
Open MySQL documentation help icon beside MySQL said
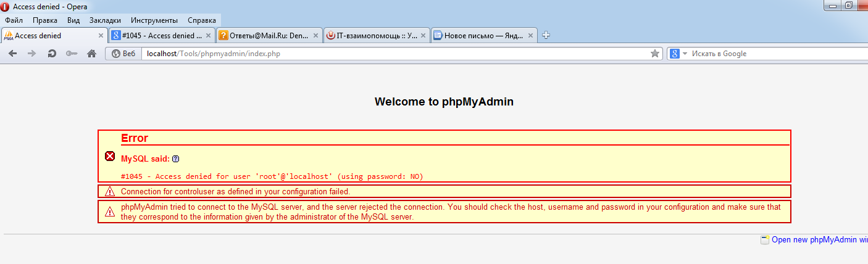pyautogui.click(x=175, y=159)
